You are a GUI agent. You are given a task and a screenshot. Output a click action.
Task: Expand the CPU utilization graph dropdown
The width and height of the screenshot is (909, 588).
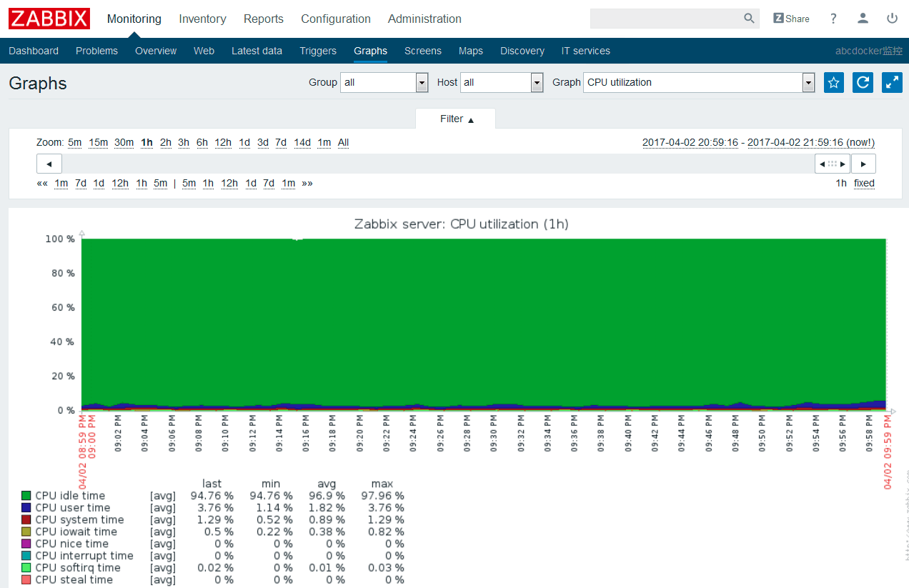(x=699, y=82)
